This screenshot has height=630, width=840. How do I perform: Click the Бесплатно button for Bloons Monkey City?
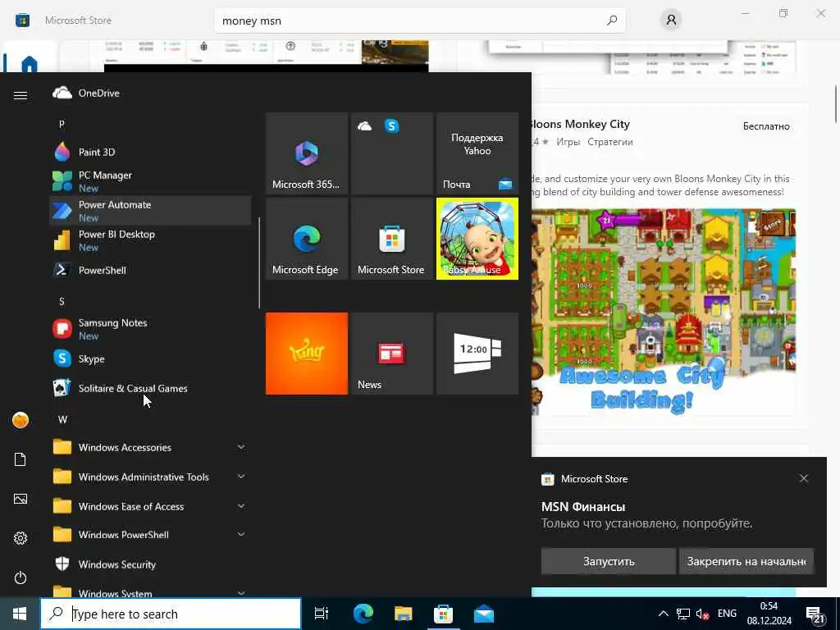[x=766, y=126]
